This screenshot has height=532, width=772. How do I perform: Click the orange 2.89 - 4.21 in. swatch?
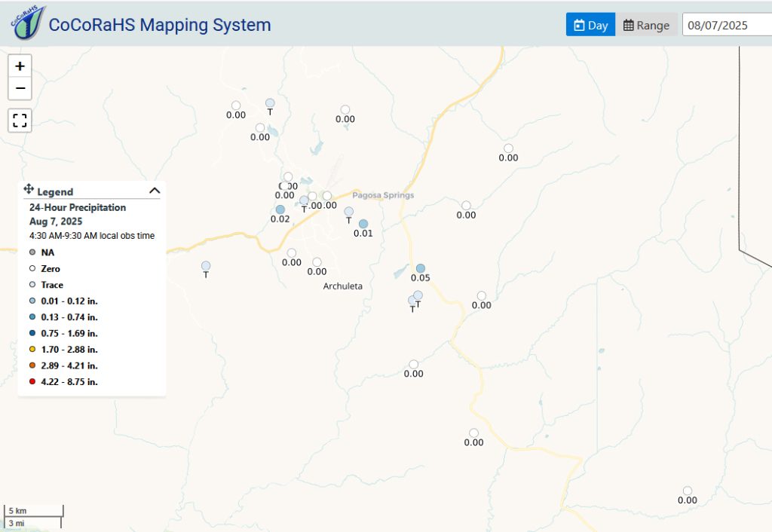[32, 365]
